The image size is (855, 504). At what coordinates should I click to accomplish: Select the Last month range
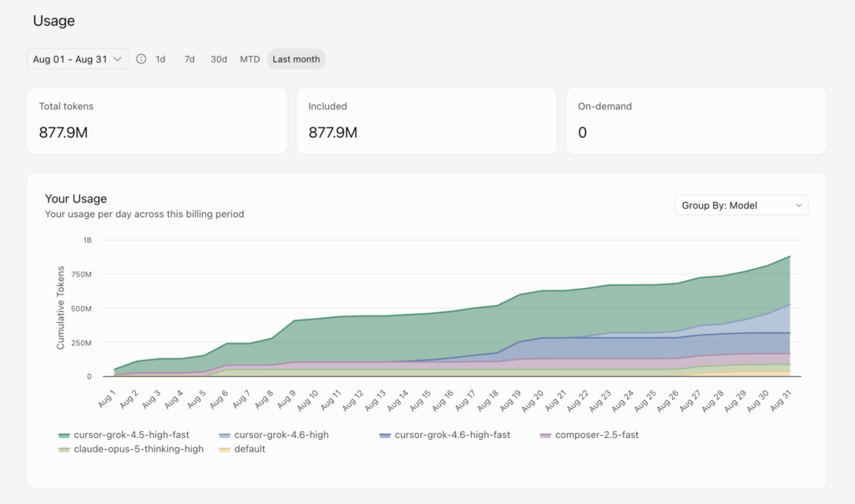296,59
